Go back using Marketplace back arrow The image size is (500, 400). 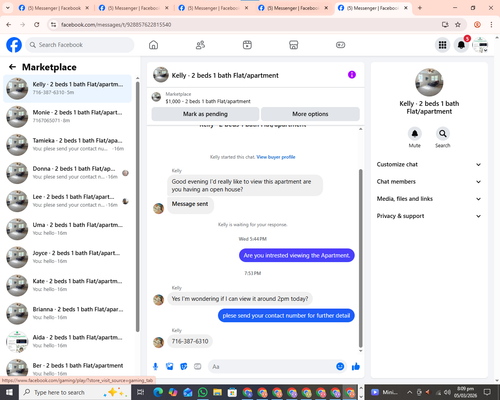click(12, 67)
